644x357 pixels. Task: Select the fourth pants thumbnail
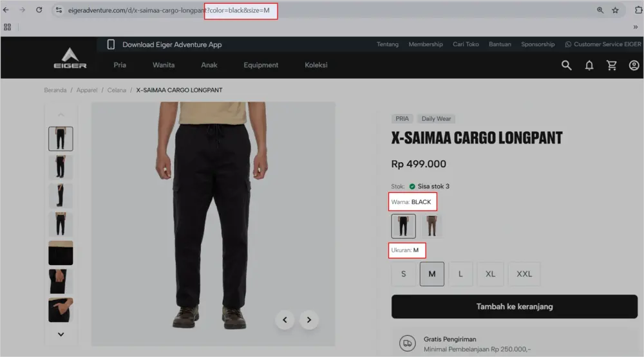(61, 224)
